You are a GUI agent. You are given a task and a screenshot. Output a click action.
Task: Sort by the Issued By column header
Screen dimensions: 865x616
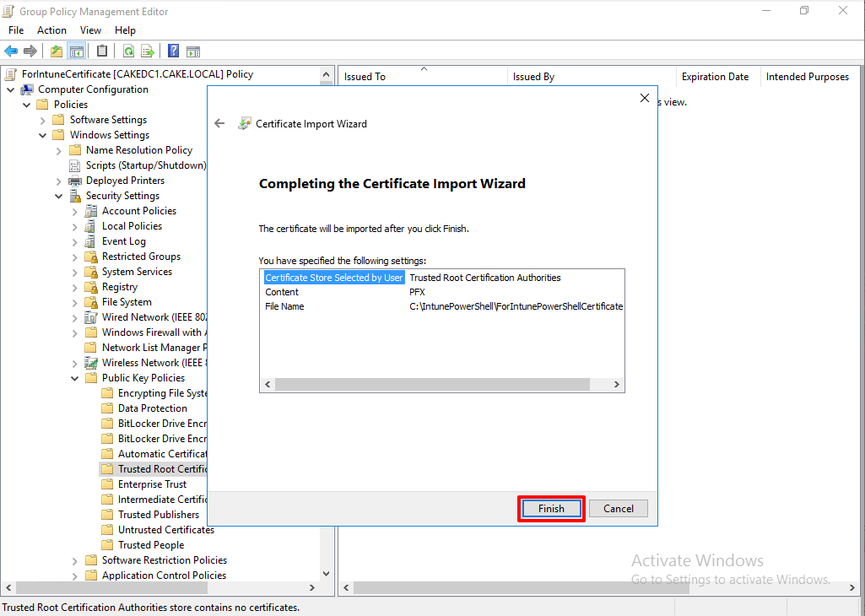592,76
